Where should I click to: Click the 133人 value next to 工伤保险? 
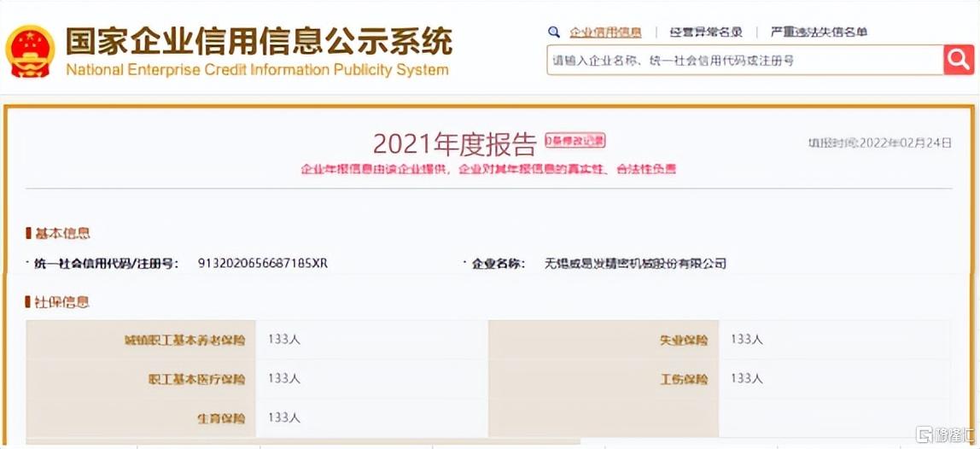746,378
